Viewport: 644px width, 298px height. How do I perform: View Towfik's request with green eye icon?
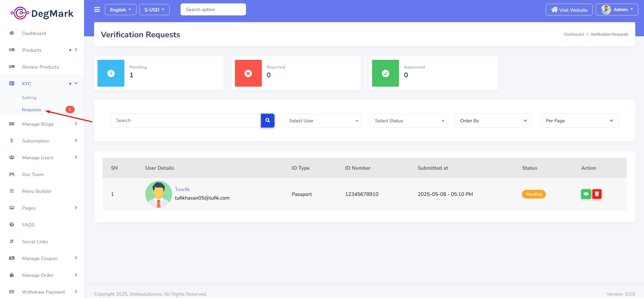click(586, 194)
